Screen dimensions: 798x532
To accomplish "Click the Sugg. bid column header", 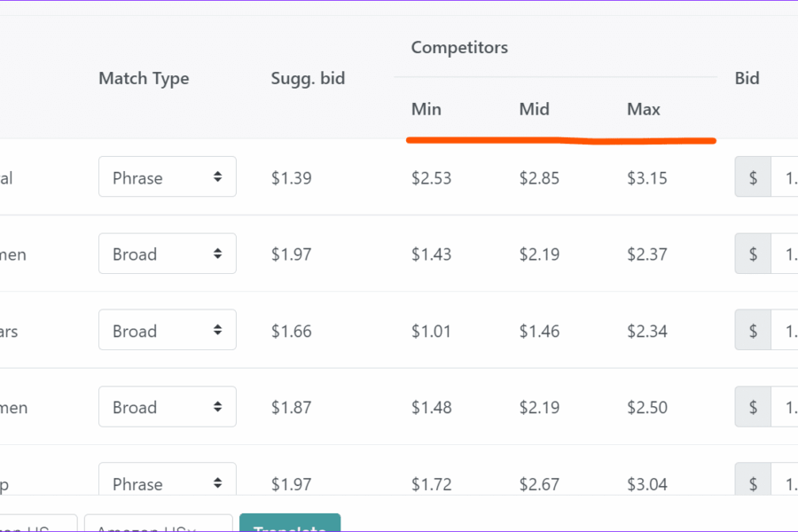I will [x=308, y=78].
